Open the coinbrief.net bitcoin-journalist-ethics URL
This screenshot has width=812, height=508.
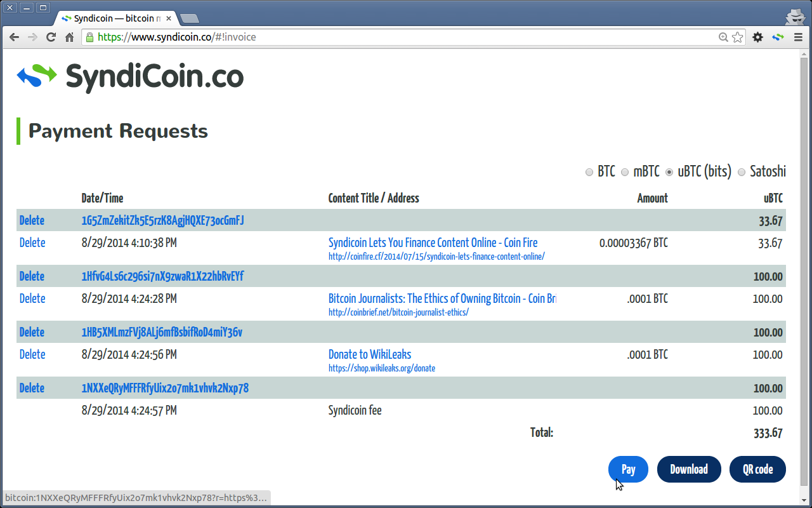[398, 312]
